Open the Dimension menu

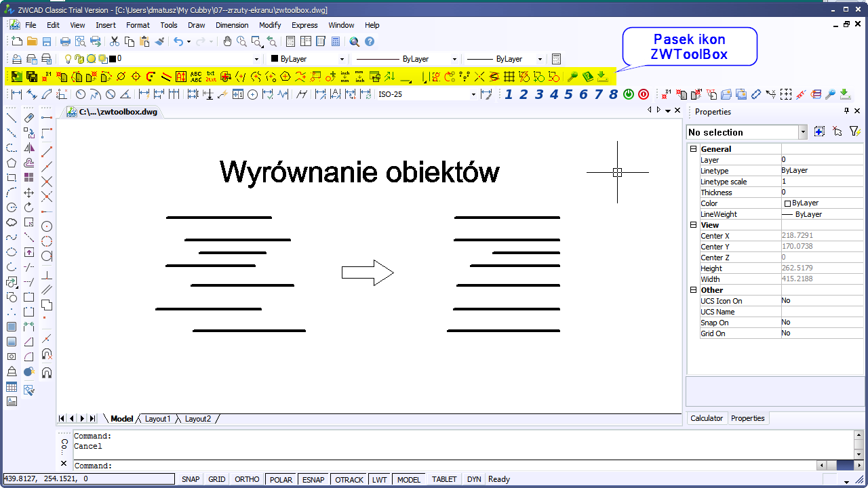click(232, 25)
